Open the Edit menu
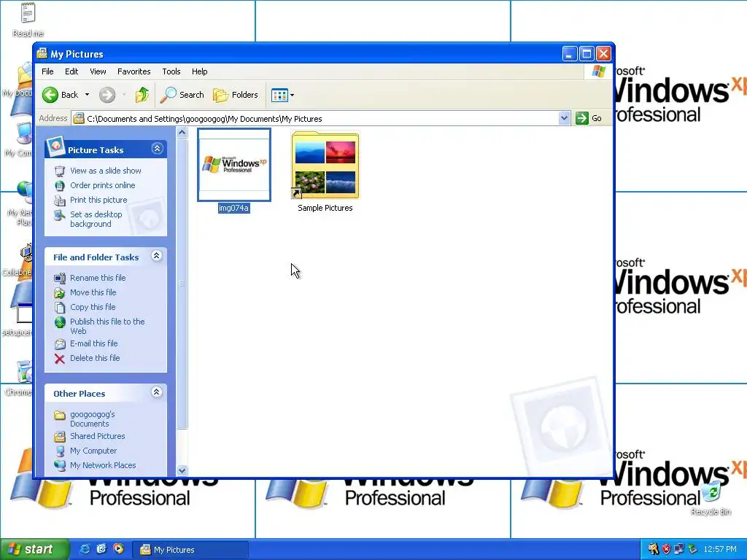Image resolution: width=747 pixels, height=560 pixels. click(71, 71)
